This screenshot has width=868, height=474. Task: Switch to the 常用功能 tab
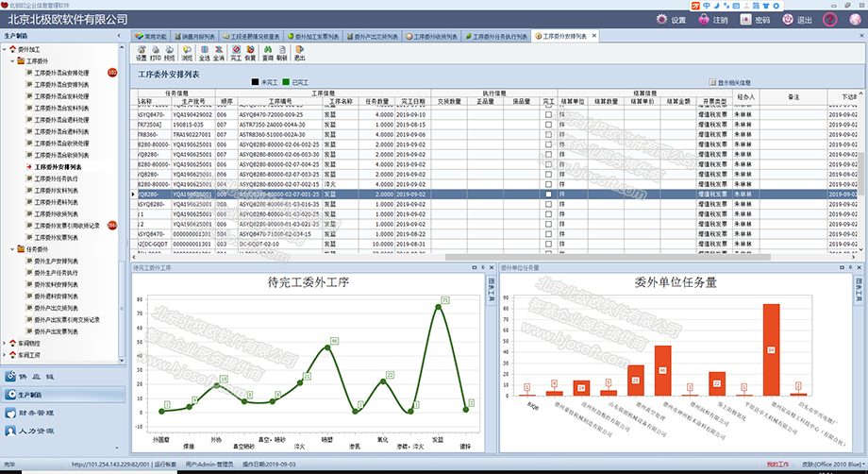151,37
